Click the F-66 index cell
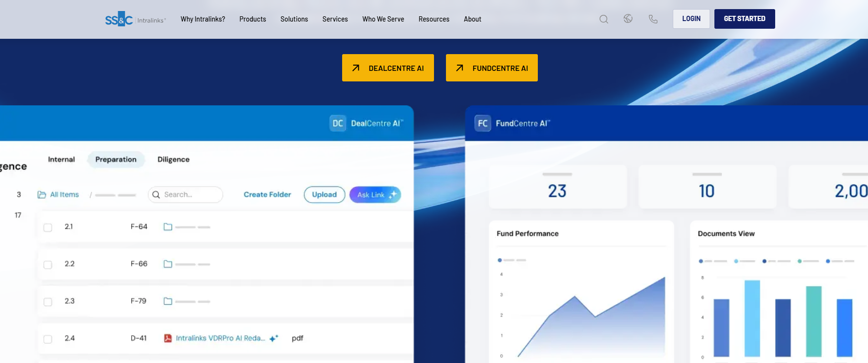The width and height of the screenshot is (868, 363). [x=139, y=264]
